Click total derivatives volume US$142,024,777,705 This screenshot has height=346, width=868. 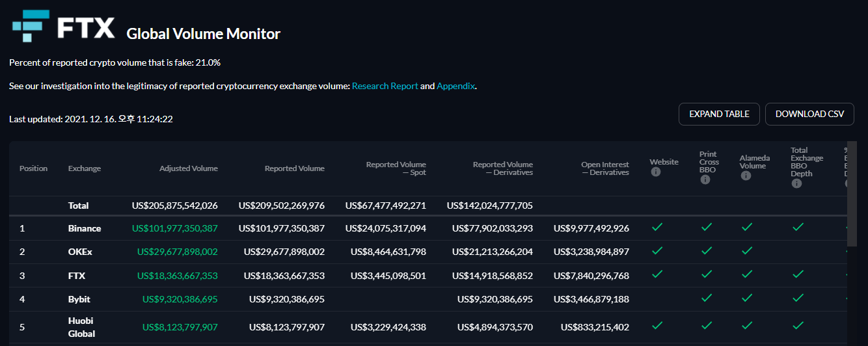(490, 206)
